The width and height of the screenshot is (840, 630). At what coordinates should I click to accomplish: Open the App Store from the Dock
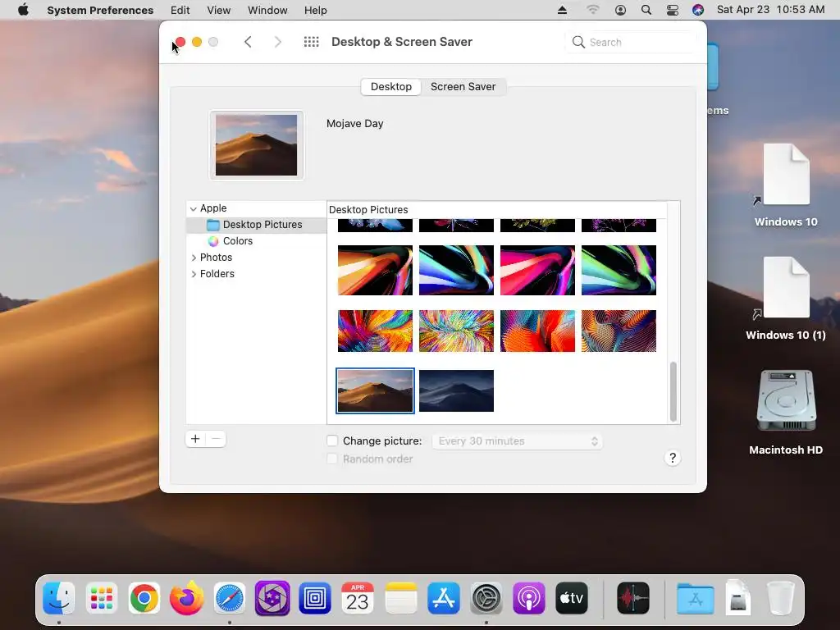pyautogui.click(x=444, y=598)
